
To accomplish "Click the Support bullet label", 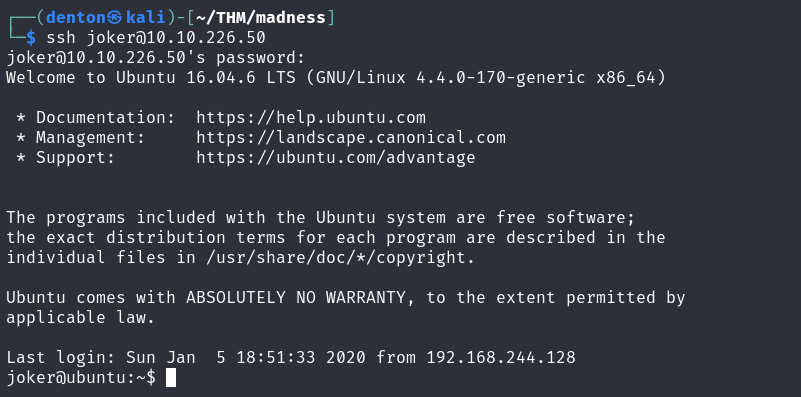I will [x=76, y=157].
